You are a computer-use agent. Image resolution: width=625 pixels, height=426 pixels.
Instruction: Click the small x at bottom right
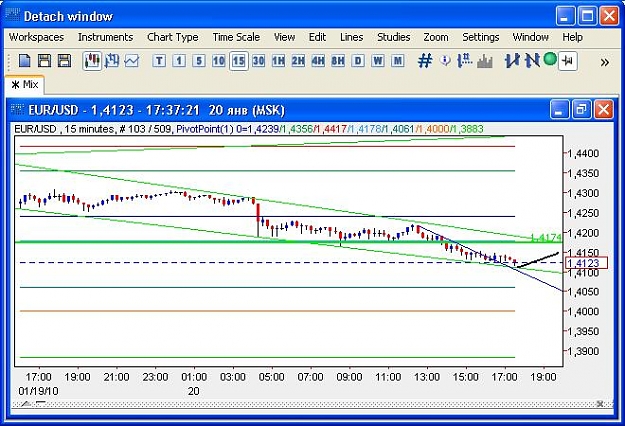click(x=600, y=404)
